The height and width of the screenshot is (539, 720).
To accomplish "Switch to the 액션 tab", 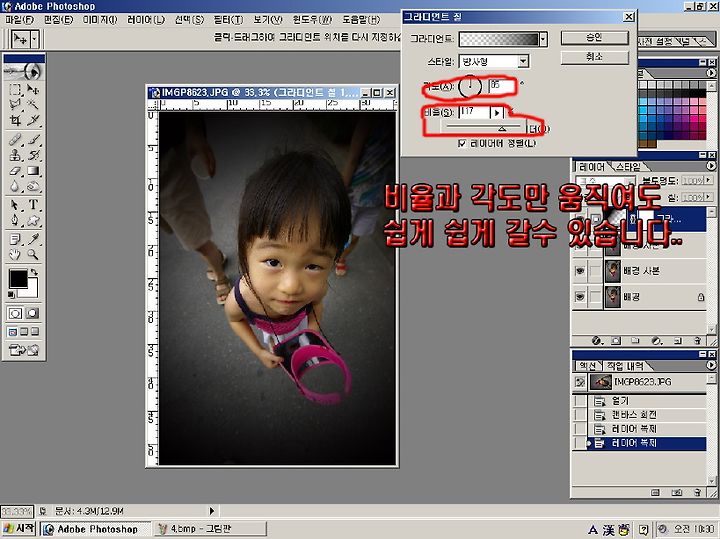I will point(587,366).
